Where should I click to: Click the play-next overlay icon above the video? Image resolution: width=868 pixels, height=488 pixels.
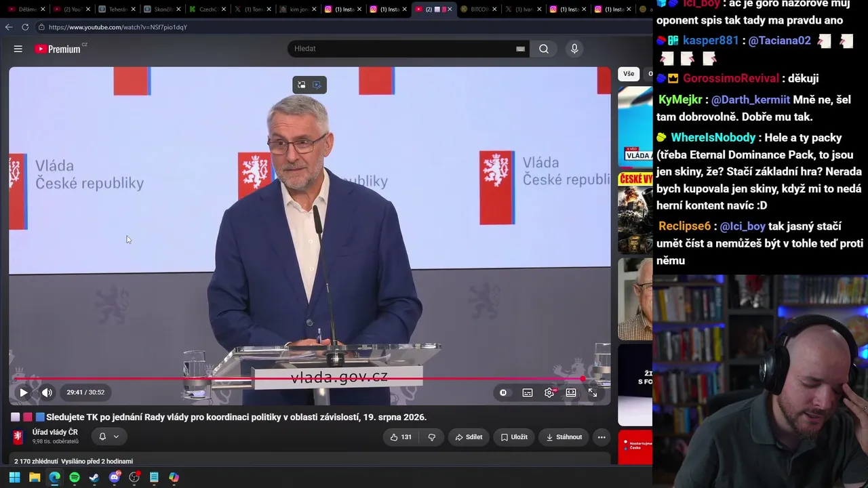pos(317,85)
